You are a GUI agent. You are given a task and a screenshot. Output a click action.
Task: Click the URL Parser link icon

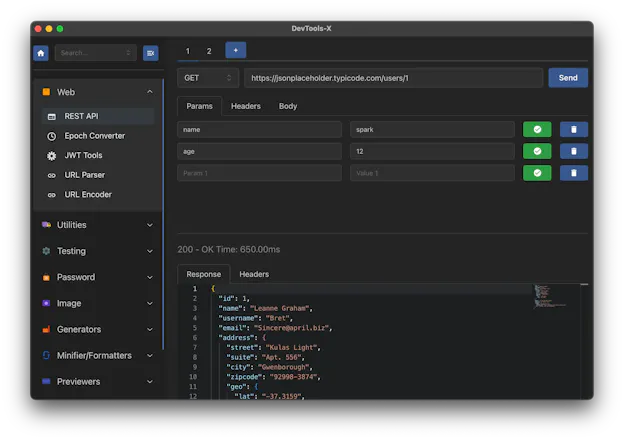(52, 175)
